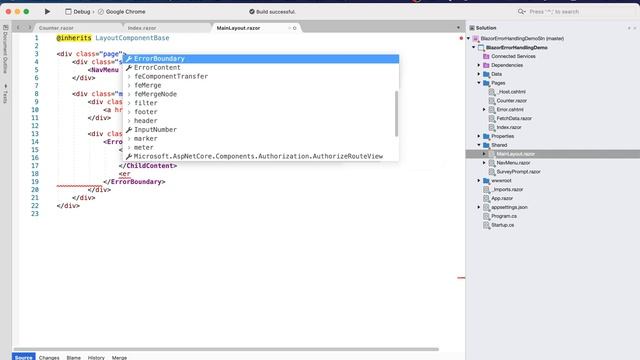Choose ErrorBoundary from the completion list
Image resolution: width=640 pixels, height=360 pixels.
(261, 59)
